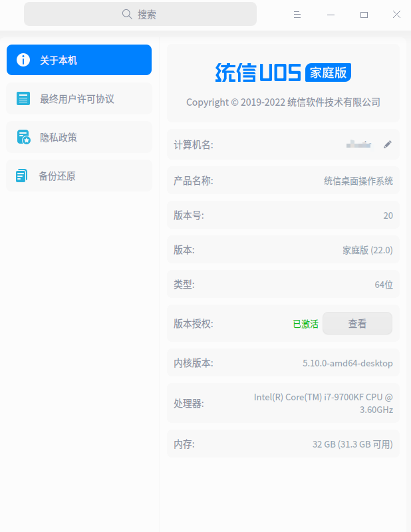The height and width of the screenshot is (532, 411).
Task: Click the 计算机名 label
Action: tap(194, 145)
